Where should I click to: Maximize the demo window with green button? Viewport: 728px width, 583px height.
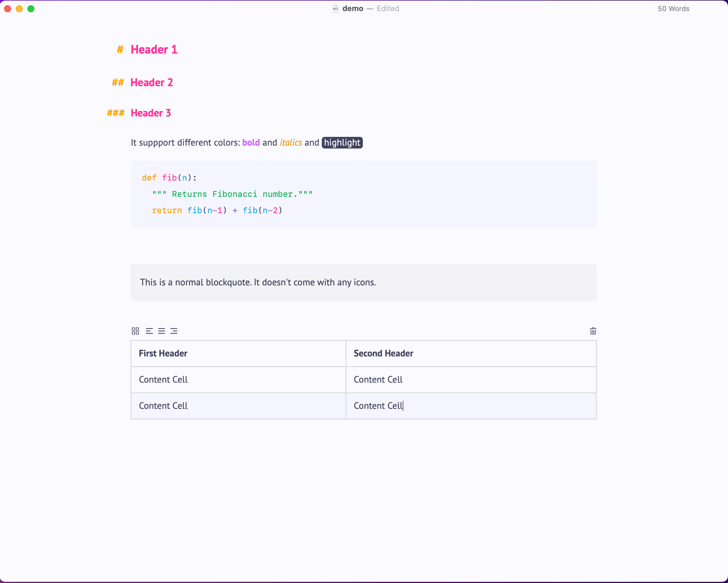tap(31, 9)
